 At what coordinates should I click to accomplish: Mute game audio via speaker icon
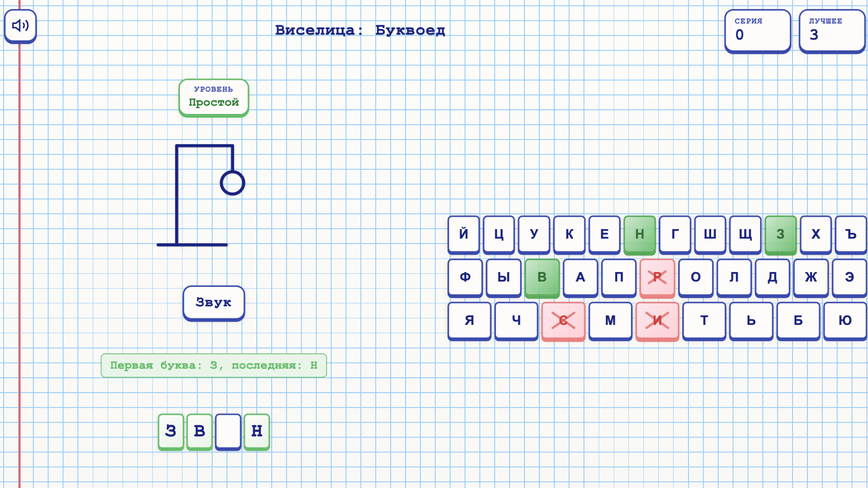20,26
